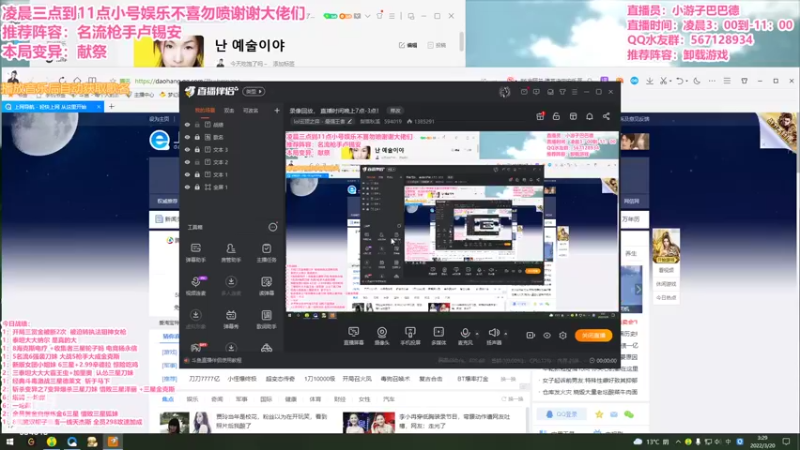Open the toolbox settings circle icon
The height and width of the screenshot is (450, 800).
tap(273, 227)
